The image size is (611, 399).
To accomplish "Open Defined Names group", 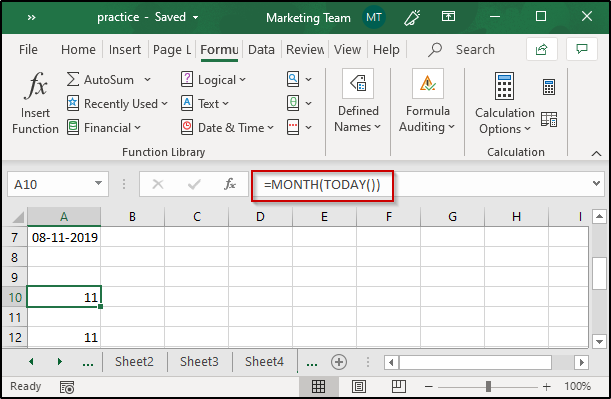I will tap(358, 102).
